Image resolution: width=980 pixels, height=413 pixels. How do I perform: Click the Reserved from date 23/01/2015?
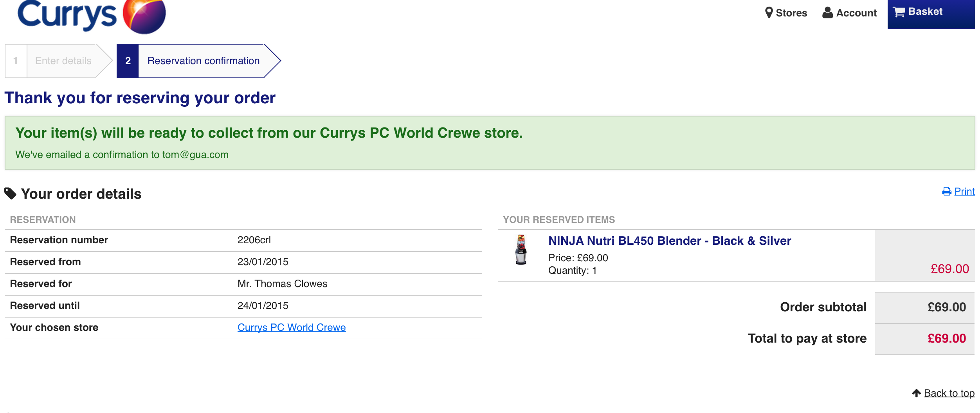tap(263, 262)
